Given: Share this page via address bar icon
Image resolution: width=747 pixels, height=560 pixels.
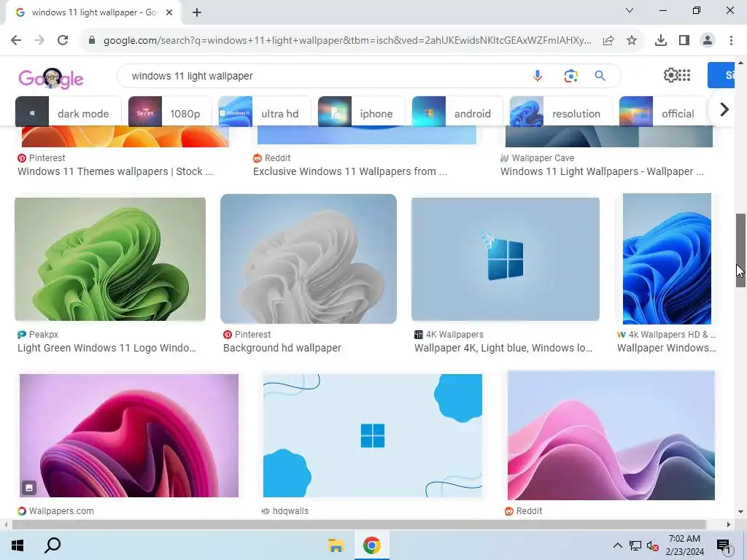Looking at the screenshot, I should pos(608,41).
